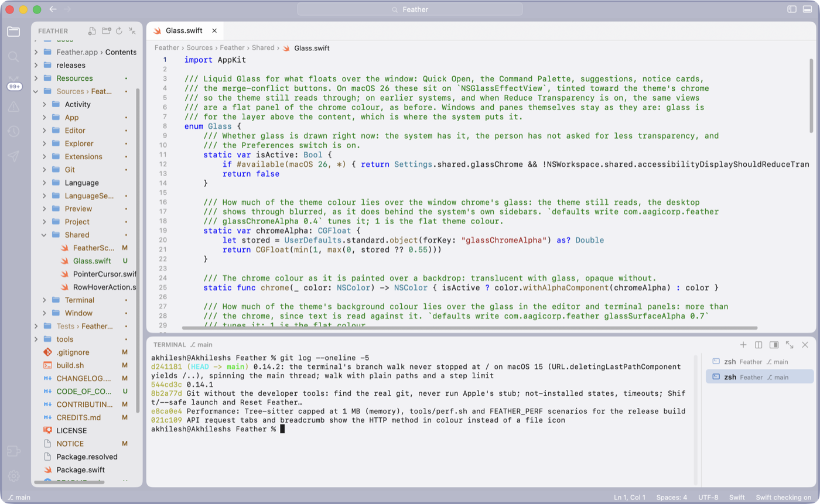Open the history clock icon in the activity bar
820x504 pixels.
coord(13,132)
